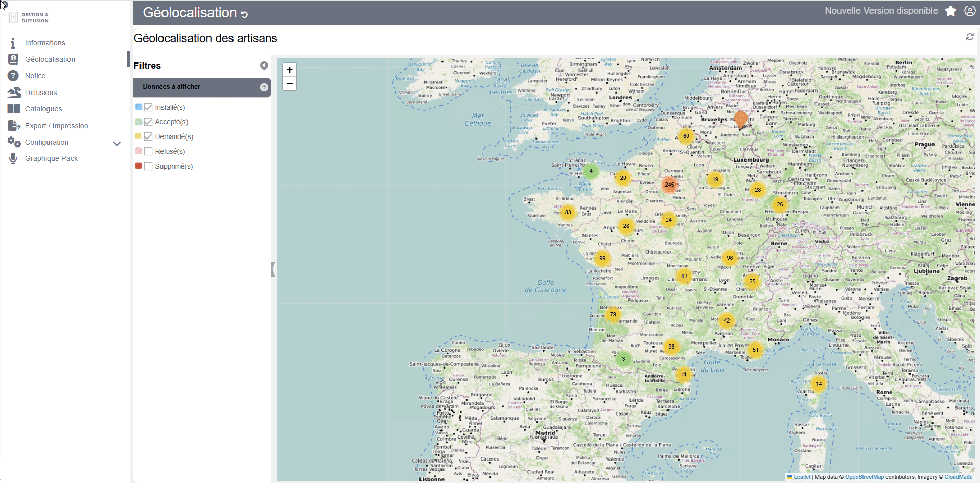Click the cluster marked 51 near Marseille
980x483 pixels.
pyautogui.click(x=756, y=350)
